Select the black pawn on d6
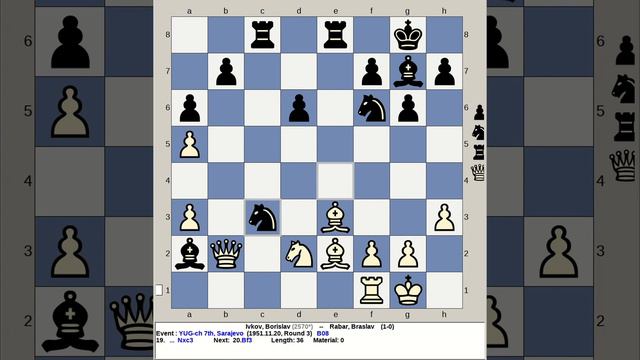 click(x=299, y=108)
